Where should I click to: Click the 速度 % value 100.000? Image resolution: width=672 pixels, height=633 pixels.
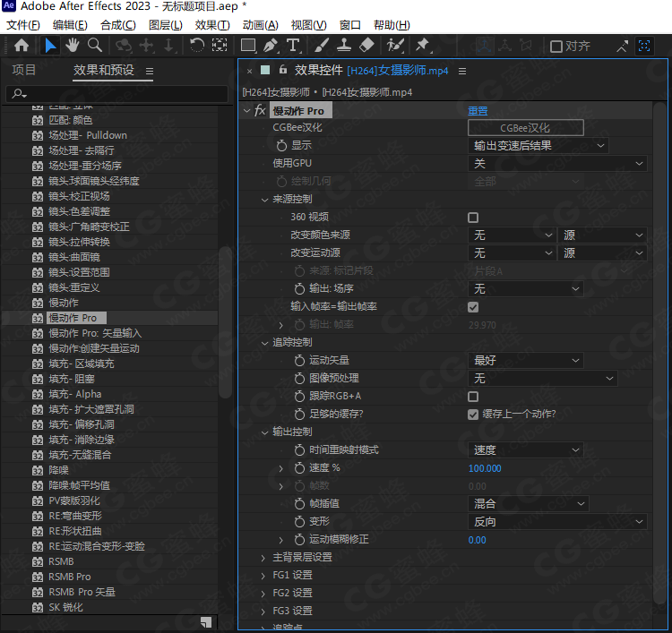(485, 468)
